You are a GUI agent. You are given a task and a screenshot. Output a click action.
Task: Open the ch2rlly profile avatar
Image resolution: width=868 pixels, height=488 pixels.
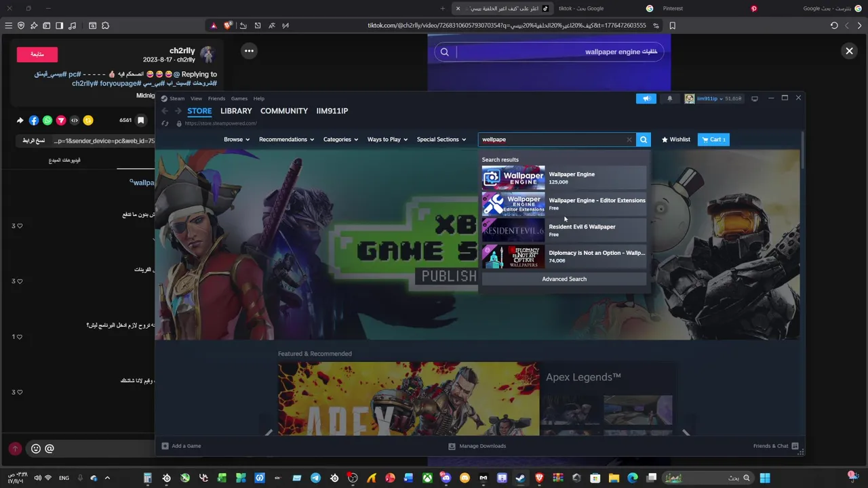[208, 55]
